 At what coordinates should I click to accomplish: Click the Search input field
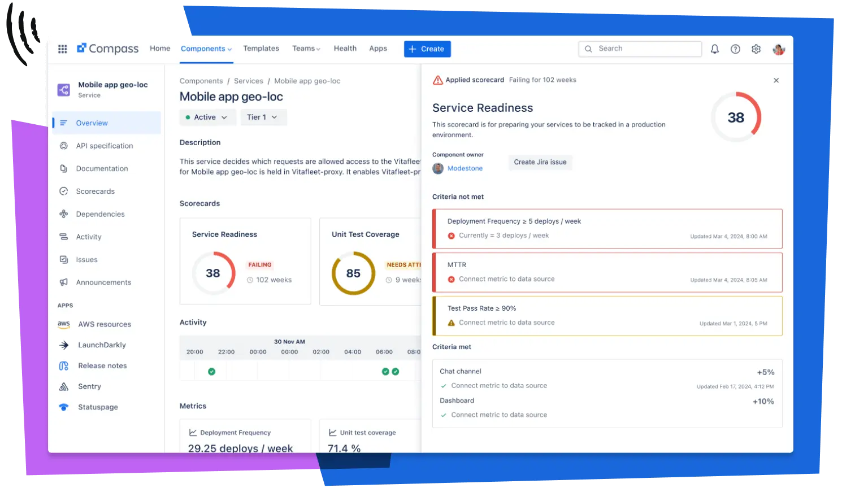tap(640, 49)
